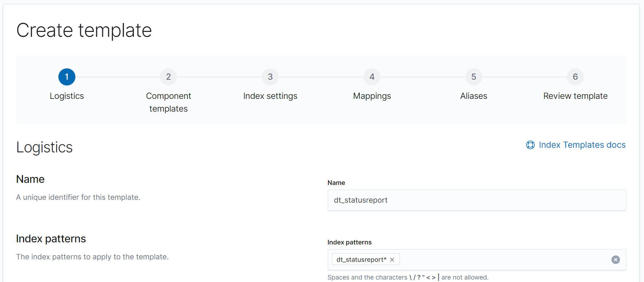The width and height of the screenshot is (644, 282).
Task: Click the step 4 number circle
Action: (372, 77)
